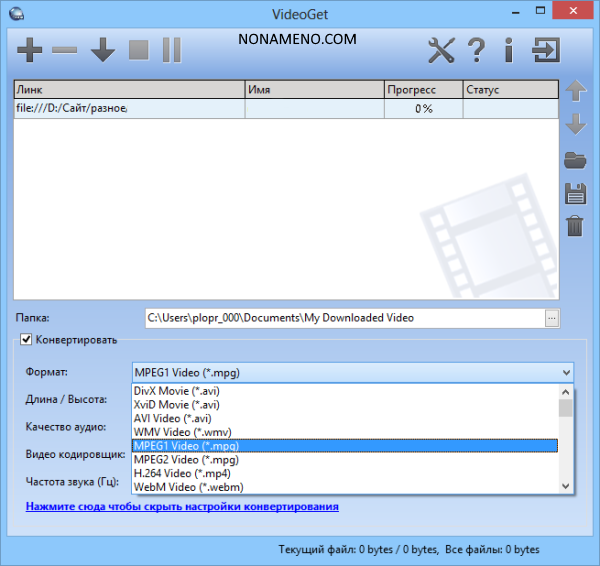Image resolution: width=600 pixels, height=566 pixels.
Task: Click the pause icon in toolbar
Action: point(172,50)
